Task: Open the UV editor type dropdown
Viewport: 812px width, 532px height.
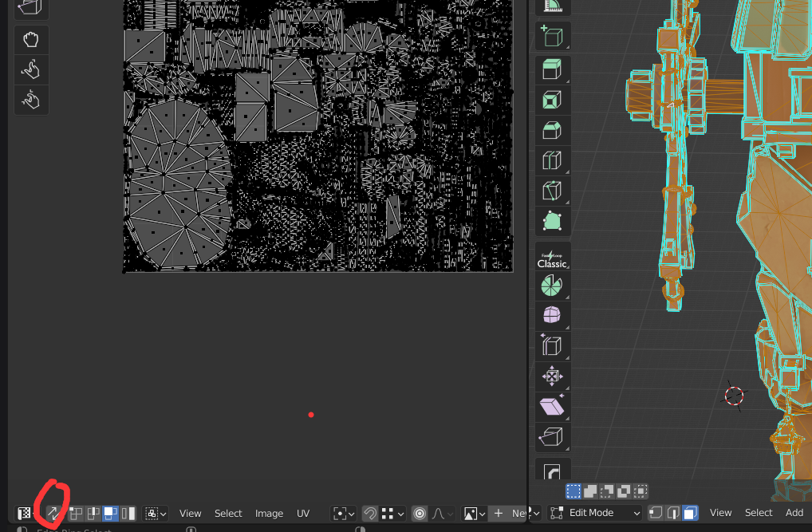Action: click(26, 514)
